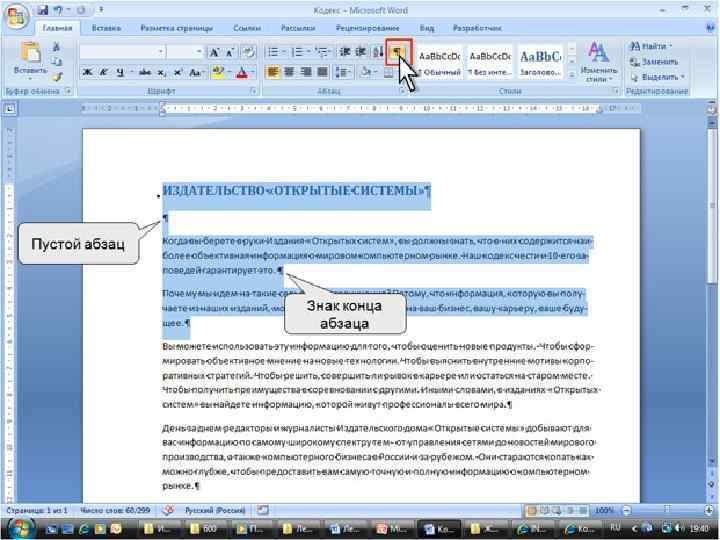The height and width of the screenshot is (540, 720).
Task: Open underline style dropdown arrow
Action: pos(132,73)
